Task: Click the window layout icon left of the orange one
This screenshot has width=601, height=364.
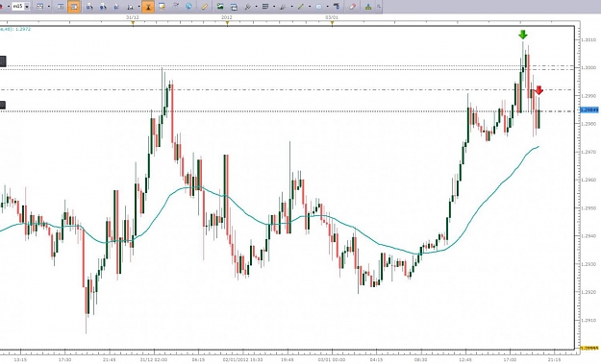Action: 61,7
